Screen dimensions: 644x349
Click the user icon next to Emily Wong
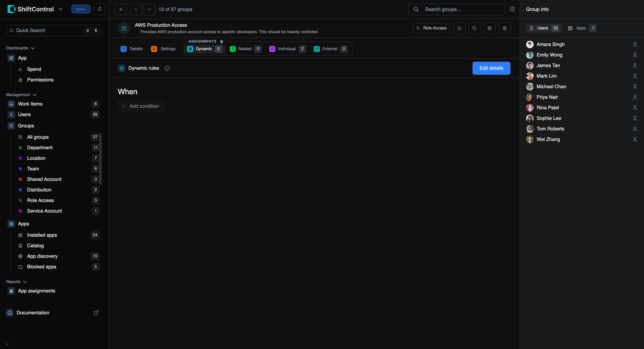click(x=635, y=55)
